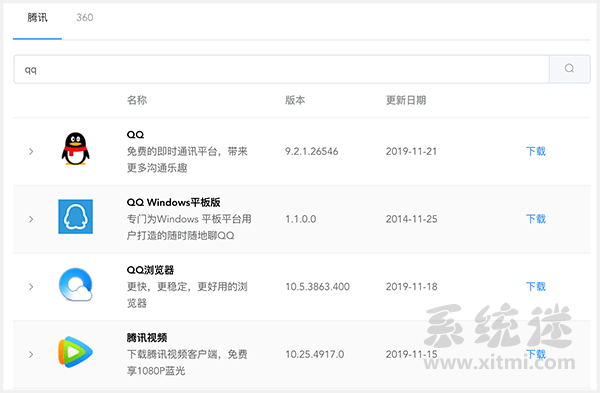The width and height of the screenshot is (600, 393).
Task: Focus the search field containing qq
Action: tap(282, 69)
